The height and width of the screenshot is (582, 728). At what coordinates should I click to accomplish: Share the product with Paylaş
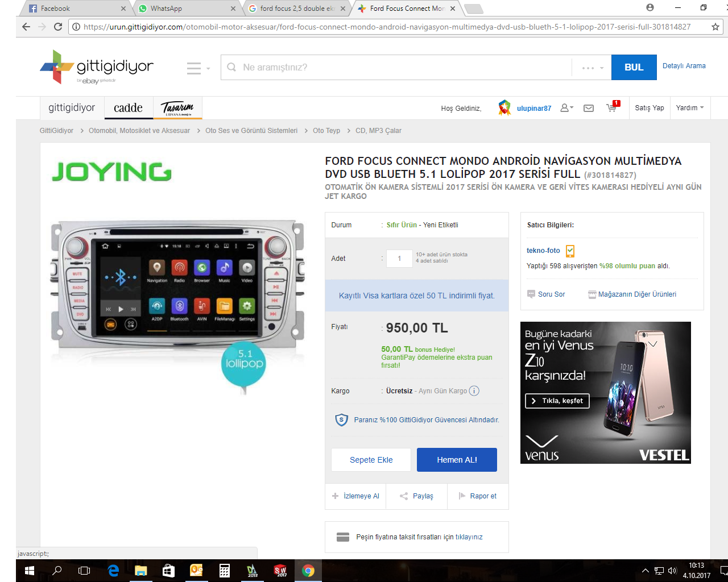(416, 496)
